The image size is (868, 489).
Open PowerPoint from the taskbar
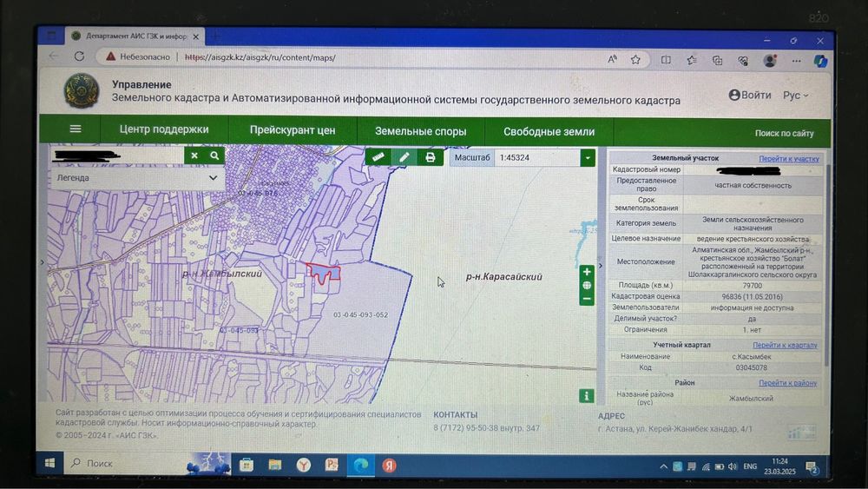(332, 465)
